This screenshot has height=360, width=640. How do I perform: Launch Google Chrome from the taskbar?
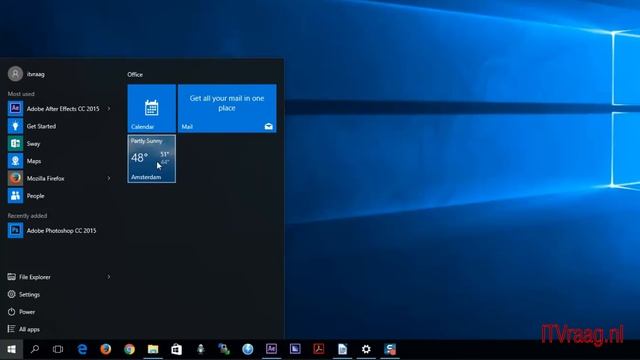coord(129,349)
